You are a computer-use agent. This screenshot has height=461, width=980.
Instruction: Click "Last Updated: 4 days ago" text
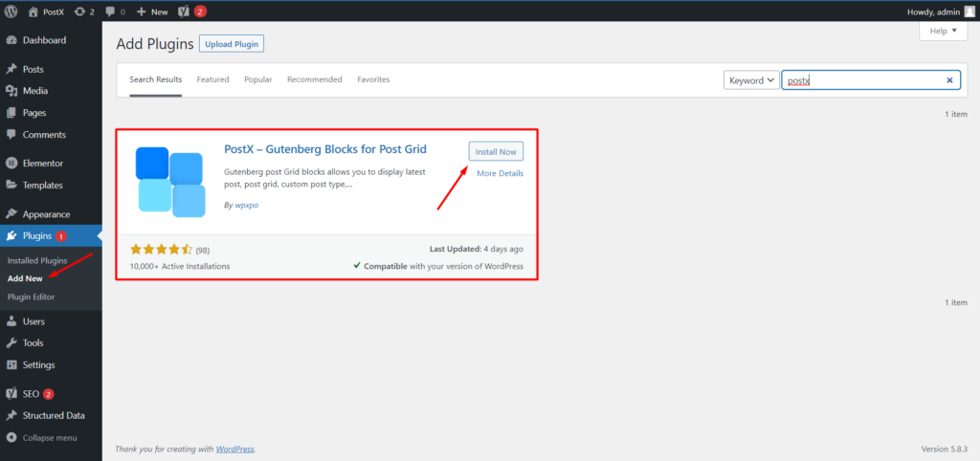pos(477,249)
